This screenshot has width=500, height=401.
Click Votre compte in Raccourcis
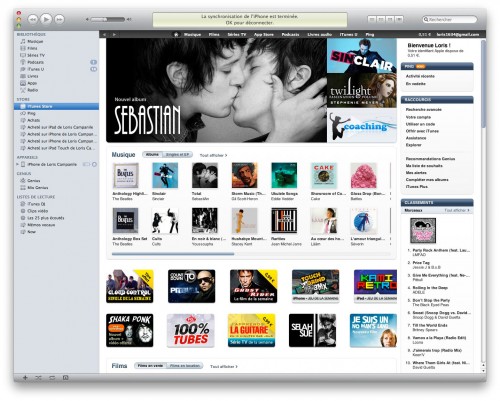point(418,117)
